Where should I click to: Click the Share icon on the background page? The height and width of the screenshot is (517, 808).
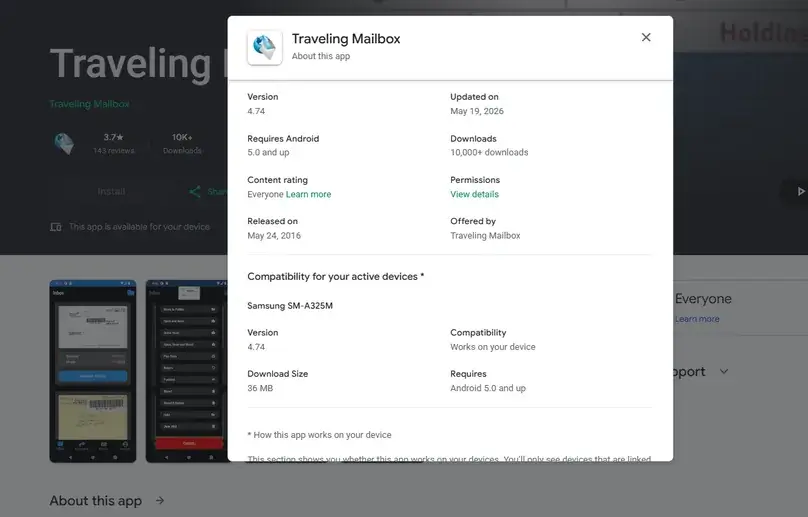(x=194, y=192)
